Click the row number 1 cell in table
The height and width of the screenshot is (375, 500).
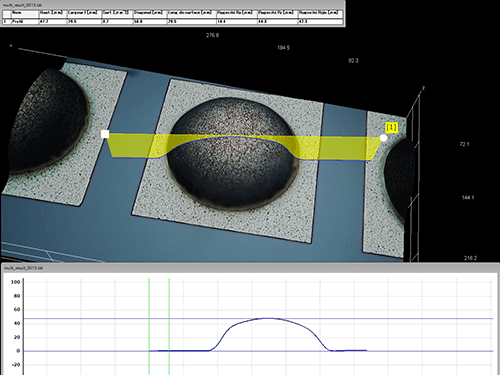pyautogui.click(x=7, y=21)
